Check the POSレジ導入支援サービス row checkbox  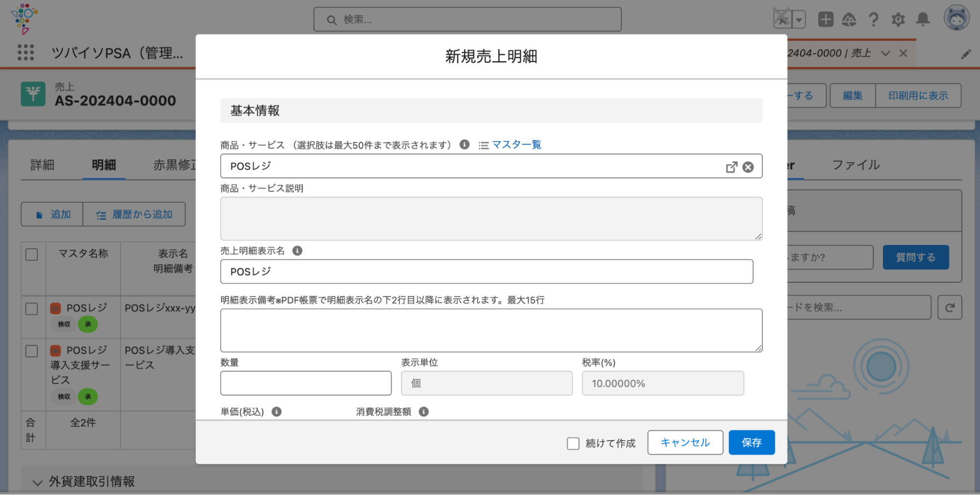32,351
